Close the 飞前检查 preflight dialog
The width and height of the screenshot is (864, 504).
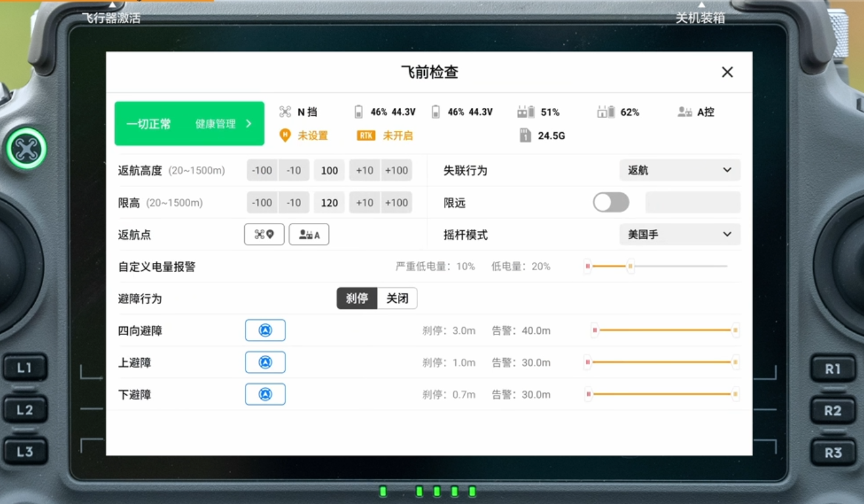[x=727, y=72]
